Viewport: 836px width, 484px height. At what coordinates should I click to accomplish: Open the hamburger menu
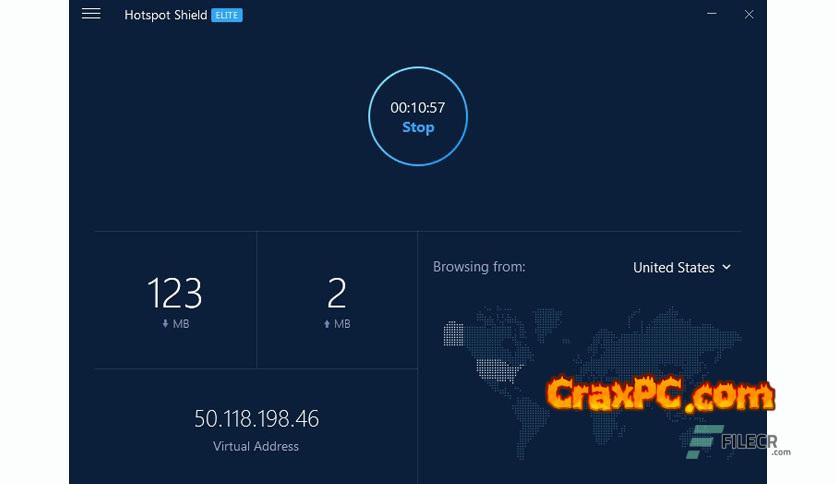point(91,14)
